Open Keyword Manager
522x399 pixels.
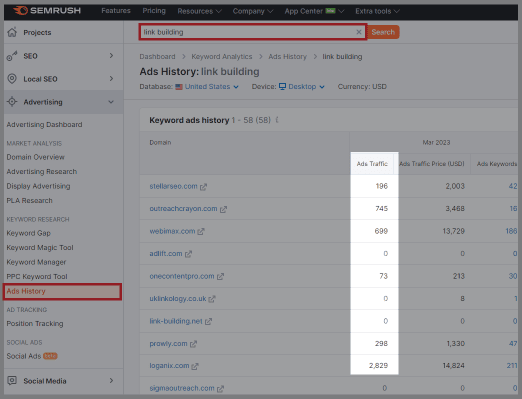[36, 262]
